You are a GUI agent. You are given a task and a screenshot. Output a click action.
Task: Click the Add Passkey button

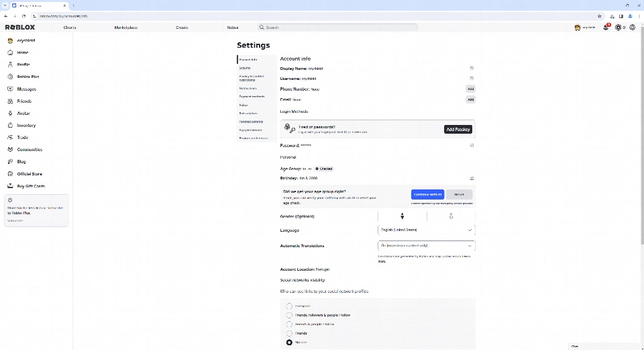(x=458, y=129)
